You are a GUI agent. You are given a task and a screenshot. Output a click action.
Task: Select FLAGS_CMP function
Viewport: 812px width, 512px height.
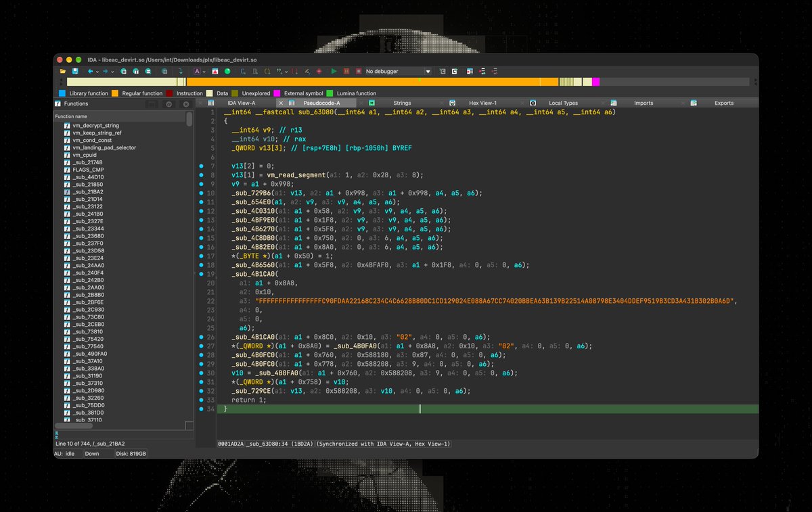point(88,169)
